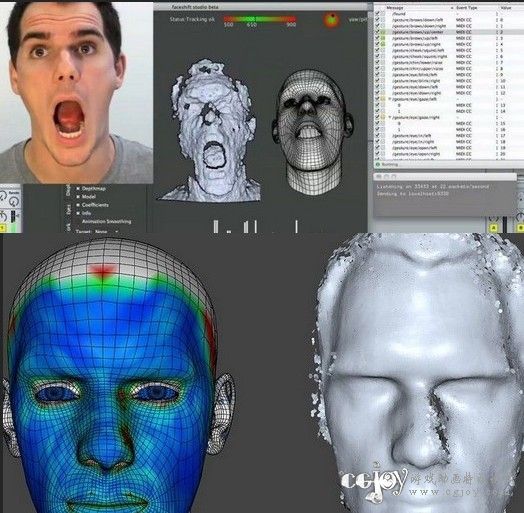The width and height of the screenshot is (524, 513).
Task: Click the green Running status icon
Action: point(378,164)
